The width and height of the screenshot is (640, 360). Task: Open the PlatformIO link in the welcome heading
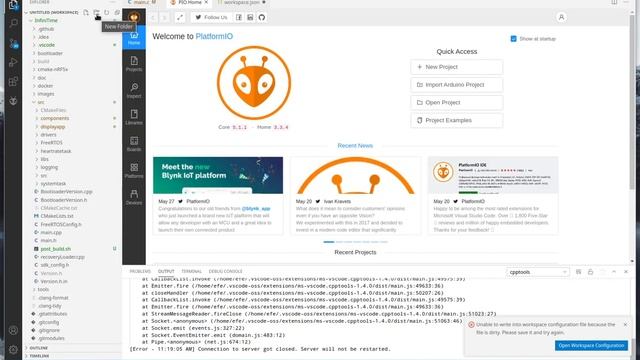pos(214,36)
